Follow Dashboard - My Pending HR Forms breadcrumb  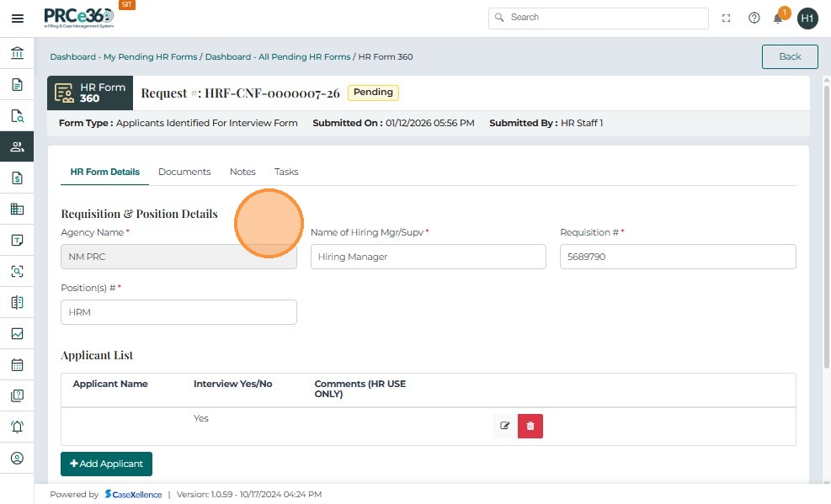(124, 57)
